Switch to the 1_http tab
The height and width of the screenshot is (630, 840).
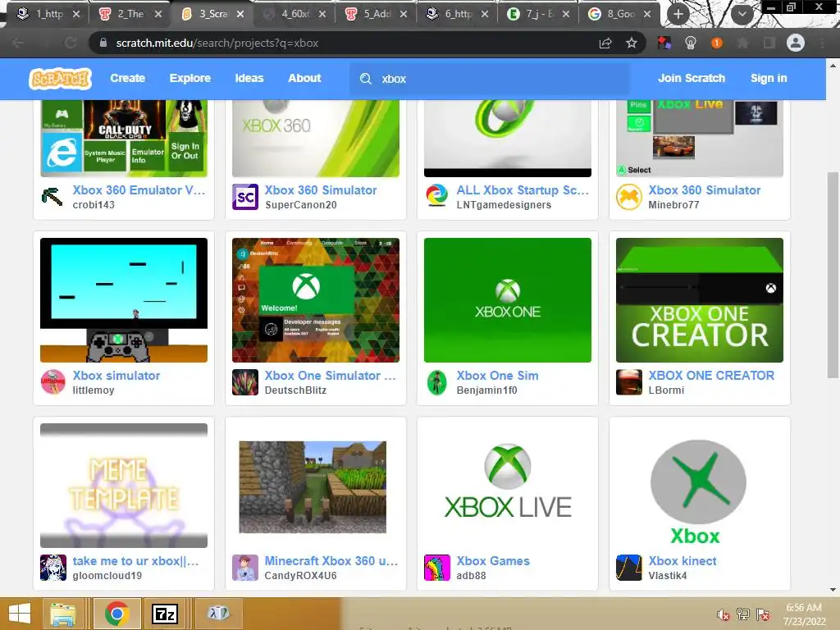(x=48, y=14)
